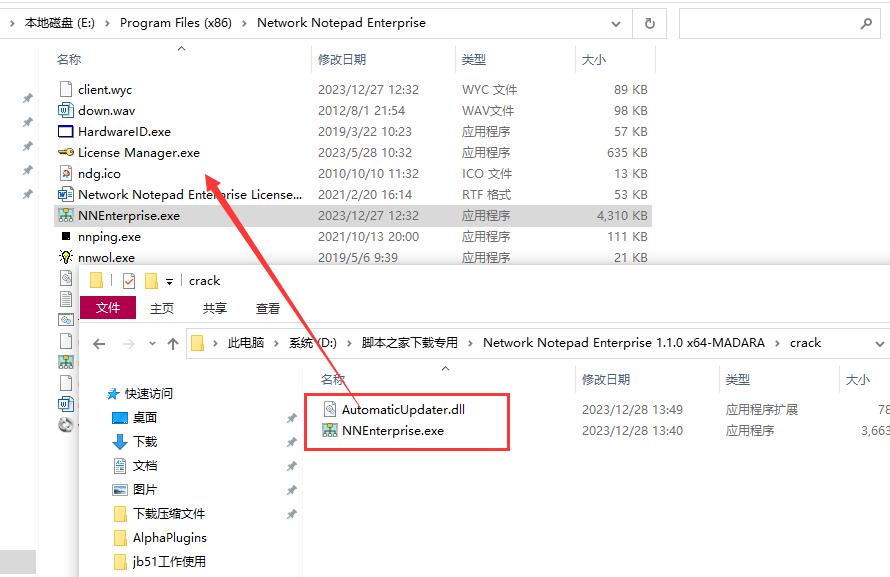This screenshot has height=577, width=890.
Task: Click 此电脑 breadcrumb in crack window
Action: [x=246, y=343]
